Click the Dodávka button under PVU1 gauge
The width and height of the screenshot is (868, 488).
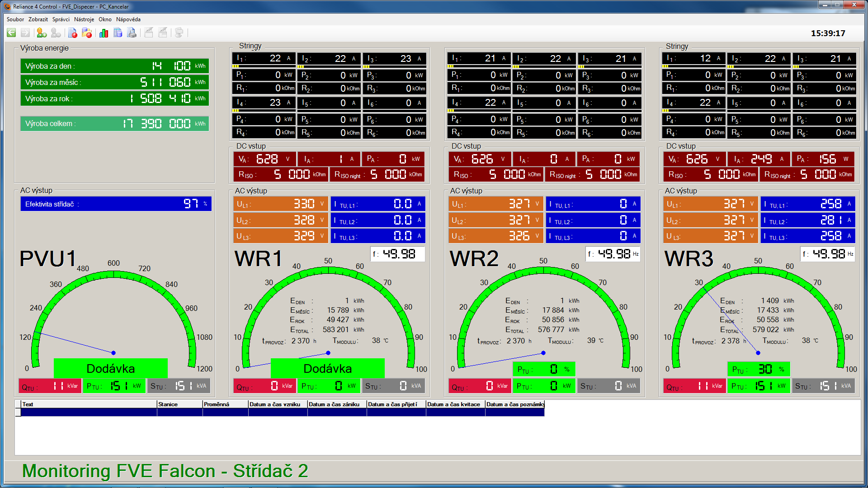pos(111,369)
